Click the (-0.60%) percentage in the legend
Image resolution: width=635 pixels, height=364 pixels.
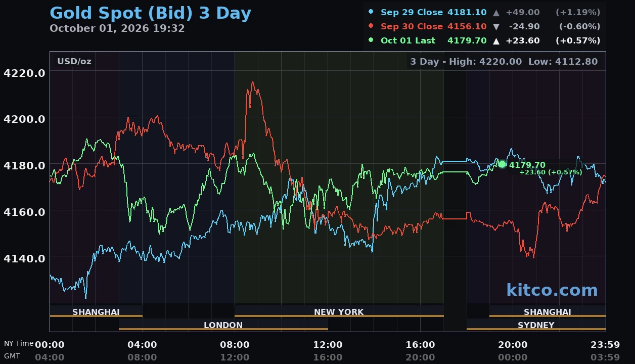pyautogui.click(x=579, y=26)
